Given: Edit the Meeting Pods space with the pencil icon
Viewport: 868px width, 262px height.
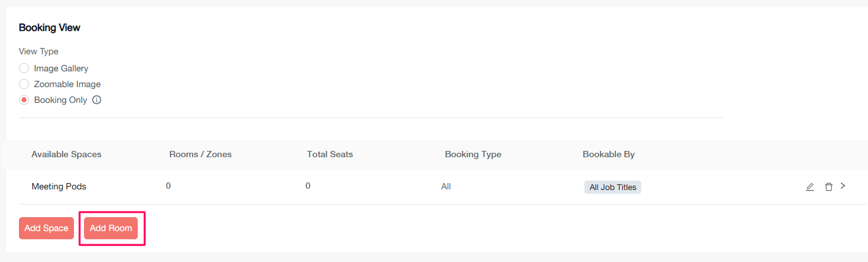Looking at the screenshot, I should coord(810,187).
